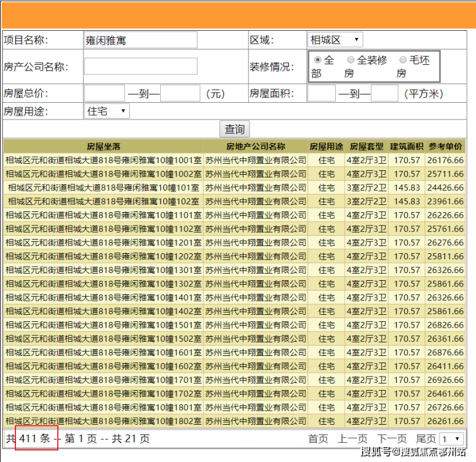Image resolution: width=476 pixels, height=462 pixels.
Task: Select the row for 10幢1001室
Action: coord(104,160)
